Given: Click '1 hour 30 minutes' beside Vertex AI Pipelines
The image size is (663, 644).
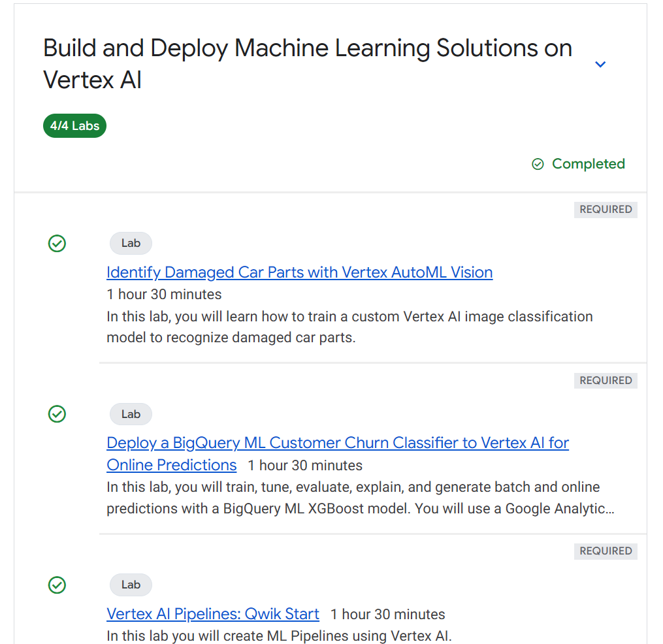Looking at the screenshot, I should (388, 615).
